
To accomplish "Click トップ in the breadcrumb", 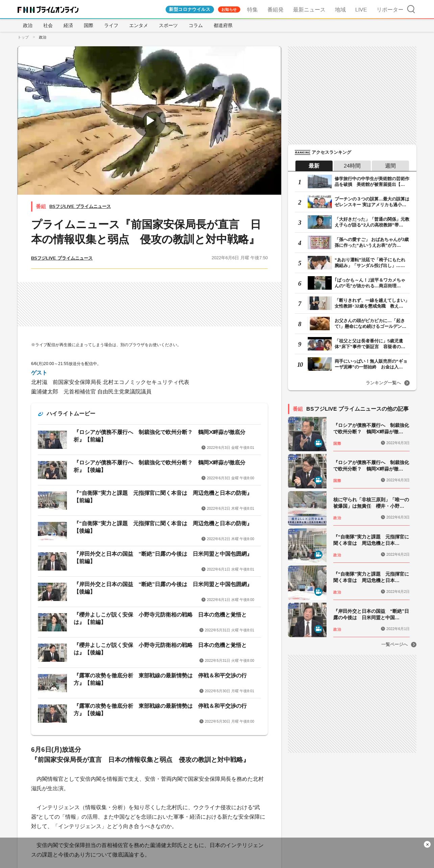I will click(23, 37).
